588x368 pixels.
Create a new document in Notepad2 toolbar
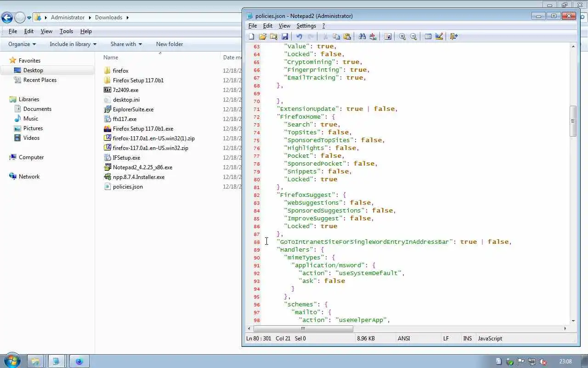pyautogui.click(x=251, y=36)
